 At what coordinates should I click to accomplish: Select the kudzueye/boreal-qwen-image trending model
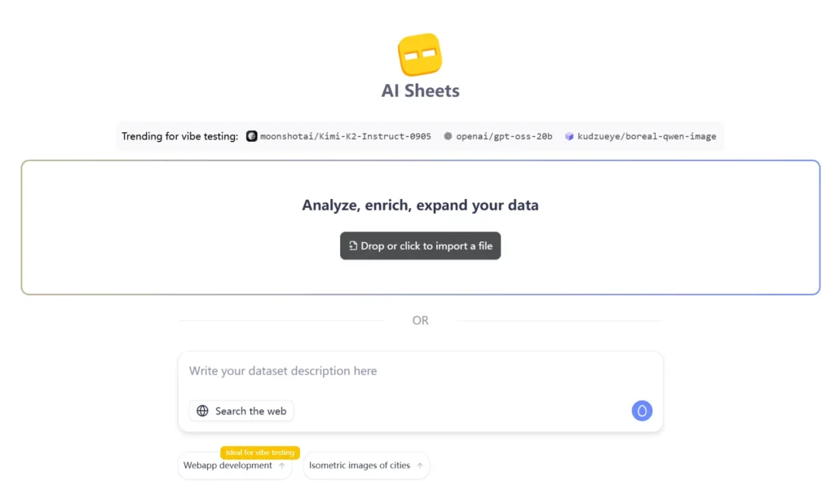(641, 136)
